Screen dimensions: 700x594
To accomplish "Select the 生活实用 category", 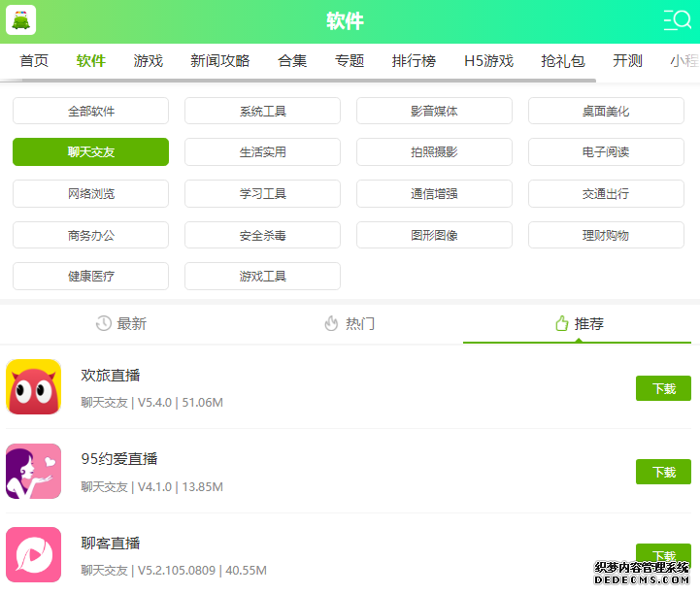I will 262,151.
